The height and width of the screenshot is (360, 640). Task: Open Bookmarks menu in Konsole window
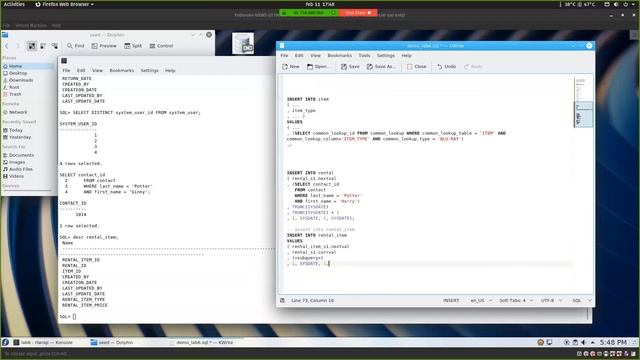tap(122, 71)
